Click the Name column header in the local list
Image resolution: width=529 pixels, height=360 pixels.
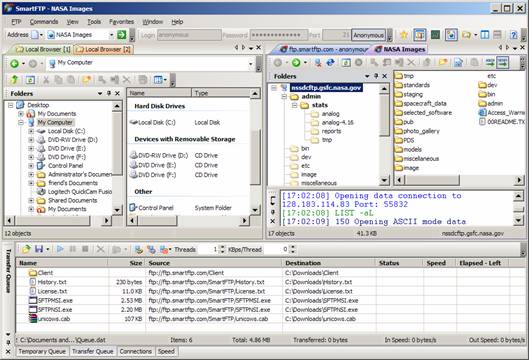[x=159, y=93]
